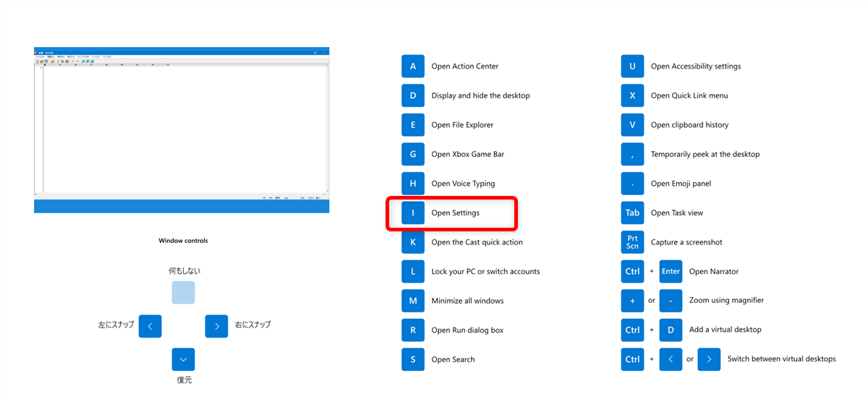Select D key in Add a virtual desktop row
The height and width of the screenshot is (402, 868).
pyautogui.click(x=671, y=330)
